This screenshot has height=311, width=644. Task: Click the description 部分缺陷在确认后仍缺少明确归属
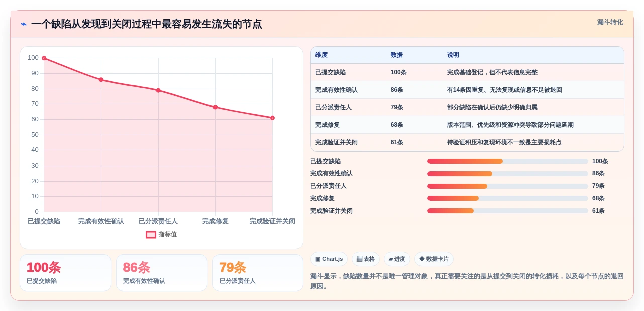point(492,107)
